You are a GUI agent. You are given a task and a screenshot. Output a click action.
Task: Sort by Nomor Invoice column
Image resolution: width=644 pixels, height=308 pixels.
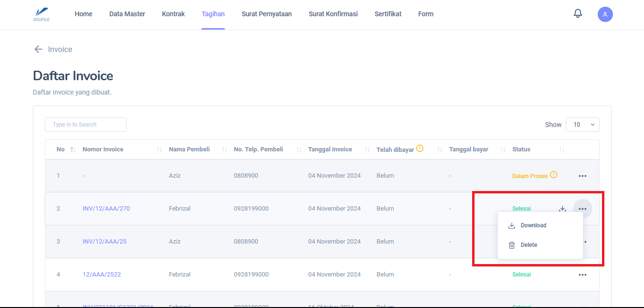tap(159, 149)
